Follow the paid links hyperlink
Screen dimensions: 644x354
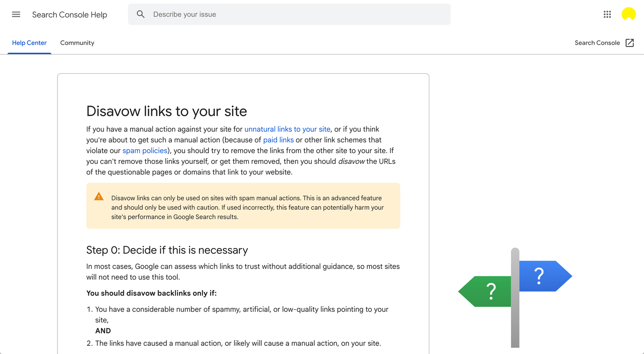(278, 140)
